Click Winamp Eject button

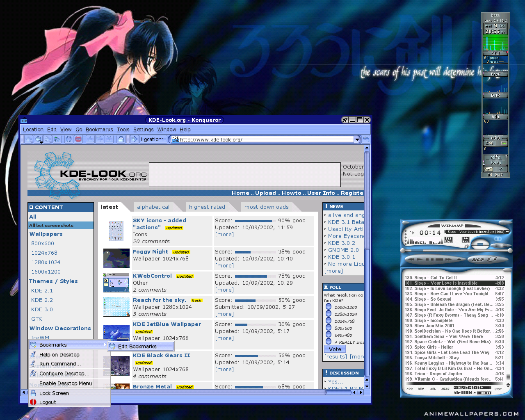coord(459,259)
